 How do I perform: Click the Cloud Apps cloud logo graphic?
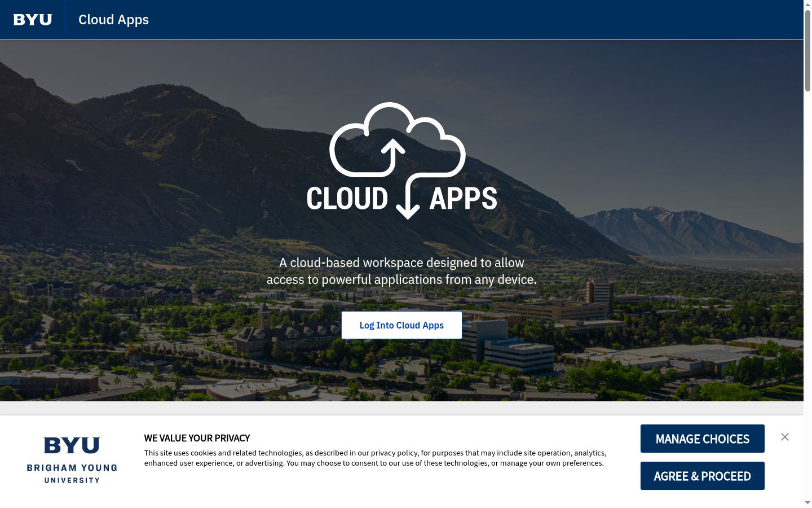(x=401, y=161)
